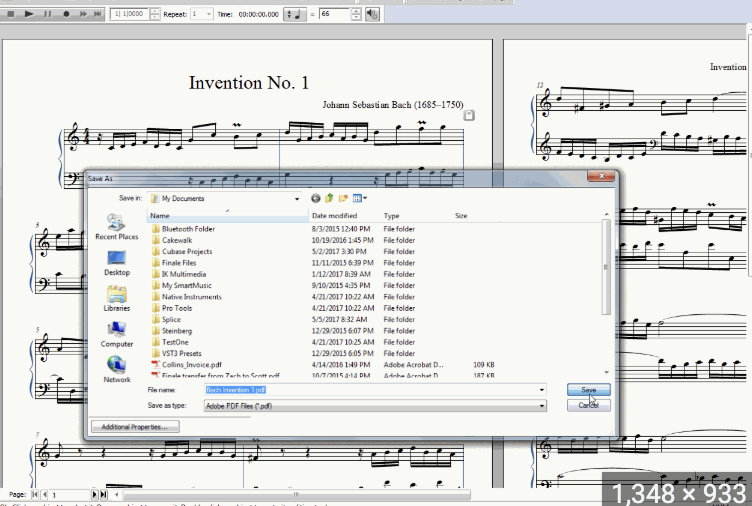Sort by the Date modified column header
Screen dimensions: 752x506
pos(334,216)
